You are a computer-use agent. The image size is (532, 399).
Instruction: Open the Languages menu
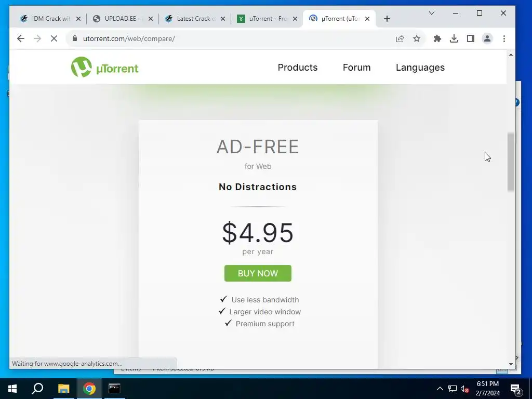tap(420, 68)
